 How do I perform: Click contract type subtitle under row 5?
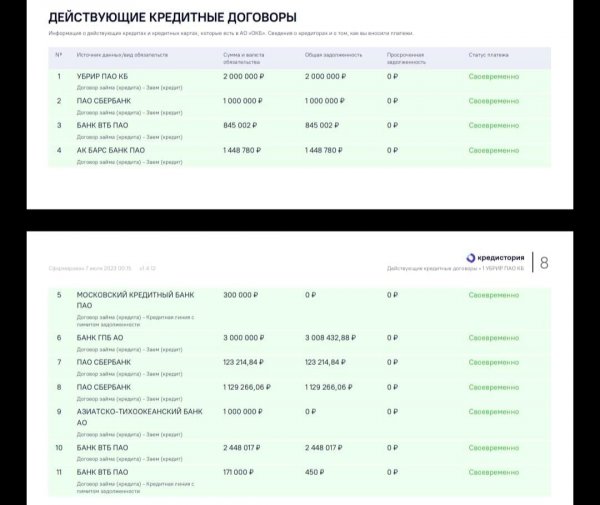[135, 321]
